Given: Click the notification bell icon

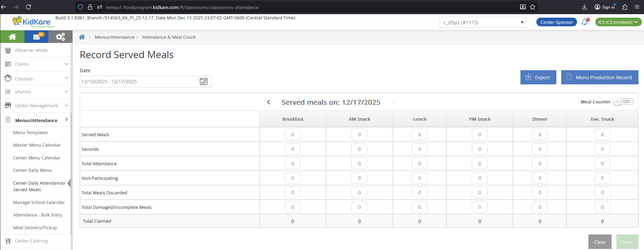Looking at the screenshot, I should point(584,22).
